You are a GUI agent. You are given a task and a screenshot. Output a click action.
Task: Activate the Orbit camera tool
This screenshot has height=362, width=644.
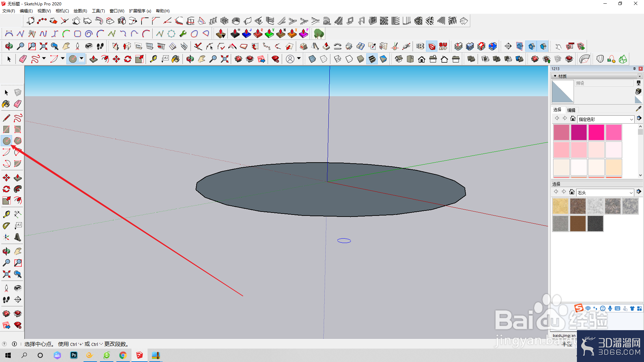[x=6, y=251]
